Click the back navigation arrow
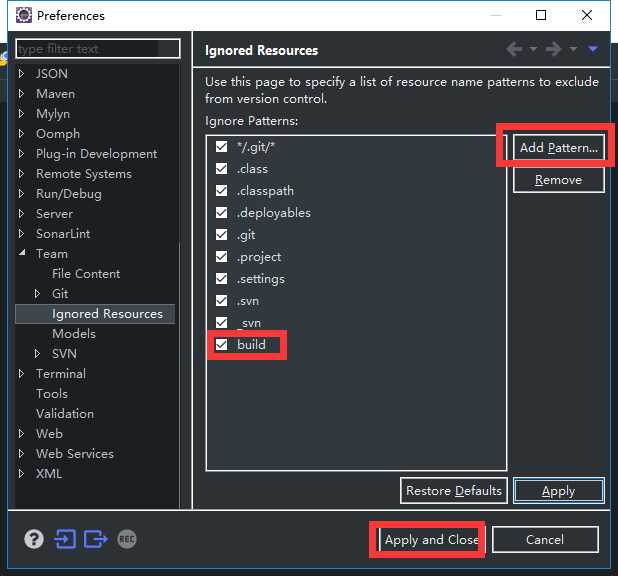Screen dimensions: 618x576 (514, 49)
